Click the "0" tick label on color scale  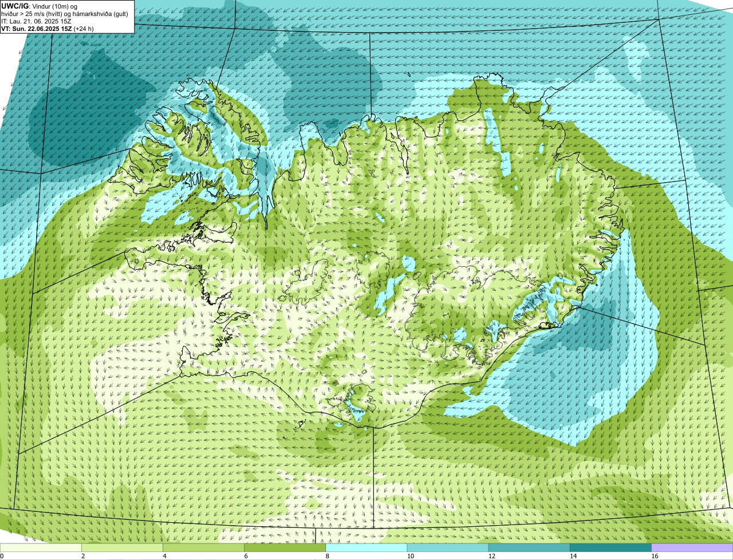(2, 556)
